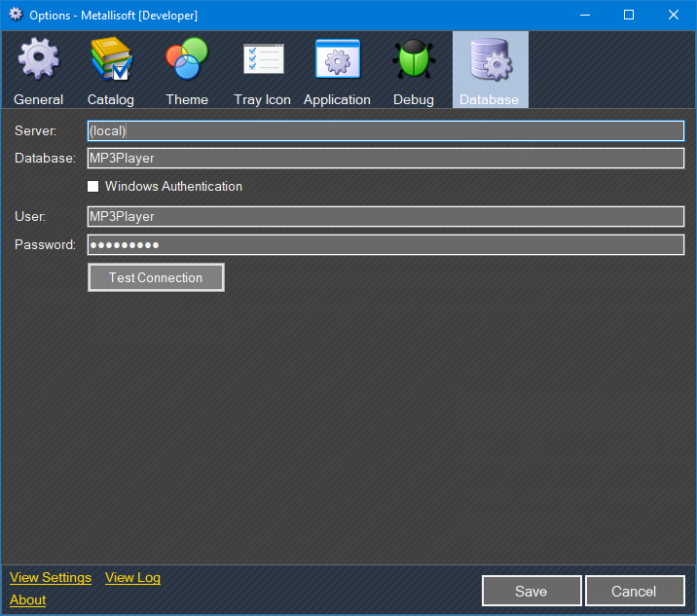
Task: Switch to the Tray Icon checklist section
Action: (263, 60)
